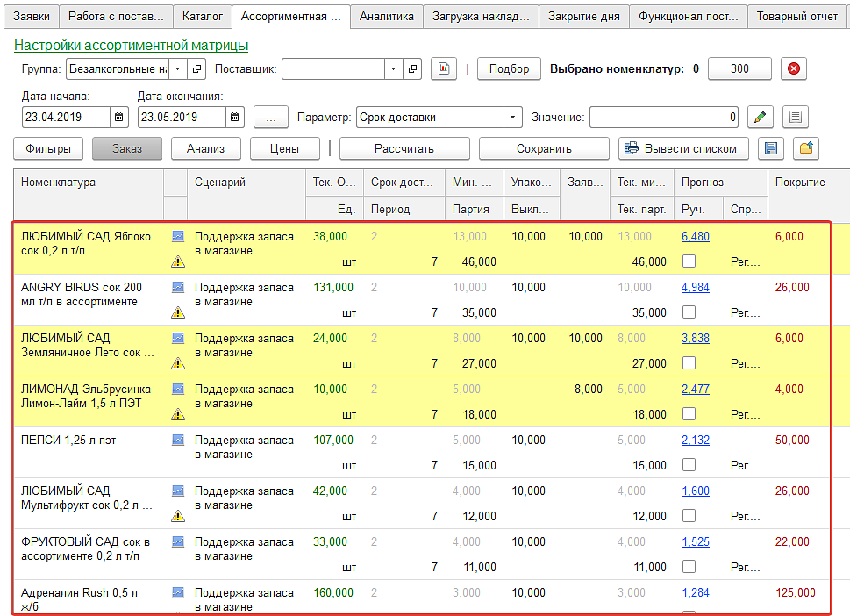Select the Цены mode button
The image size is (850, 616).
tap(284, 148)
